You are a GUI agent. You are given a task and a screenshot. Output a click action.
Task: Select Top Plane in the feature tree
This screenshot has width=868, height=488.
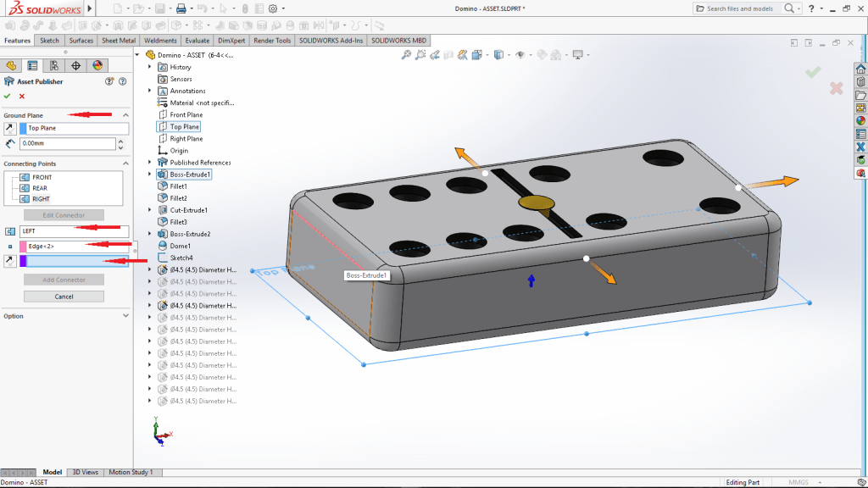pos(184,127)
